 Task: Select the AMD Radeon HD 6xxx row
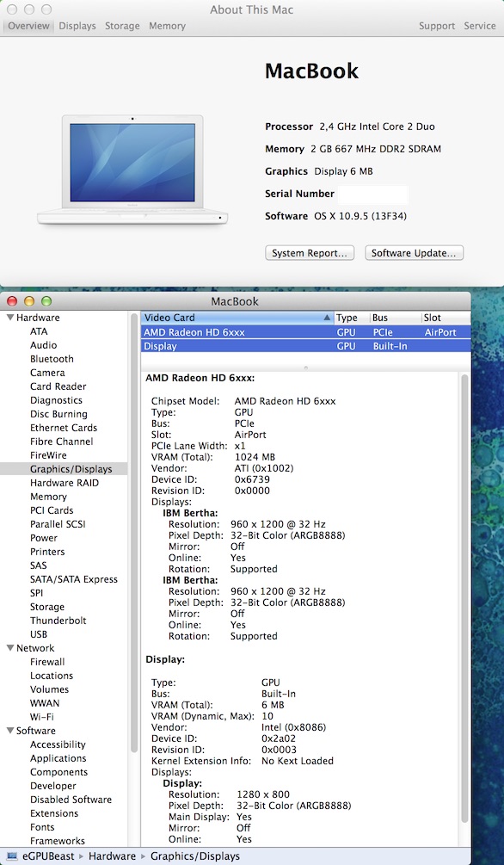306,332
